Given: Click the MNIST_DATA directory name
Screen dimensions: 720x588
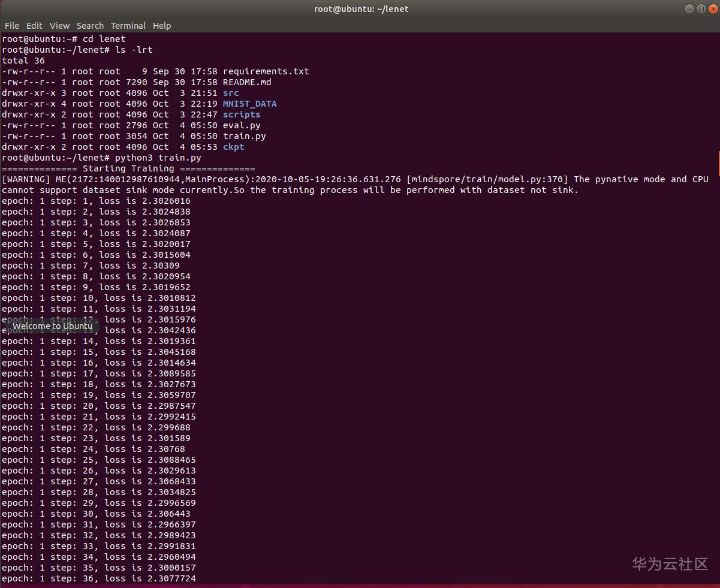Looking at the screenshot, I should click(x=249, y=104).
